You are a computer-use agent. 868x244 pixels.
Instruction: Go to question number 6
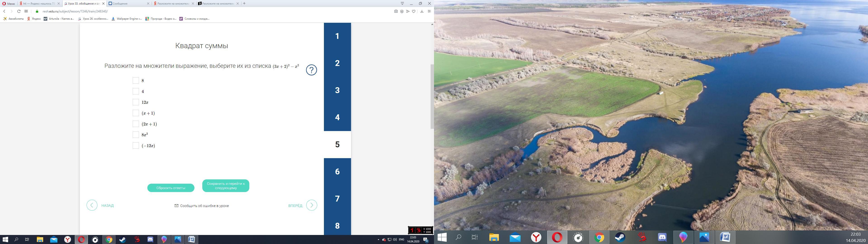(337, 171)
